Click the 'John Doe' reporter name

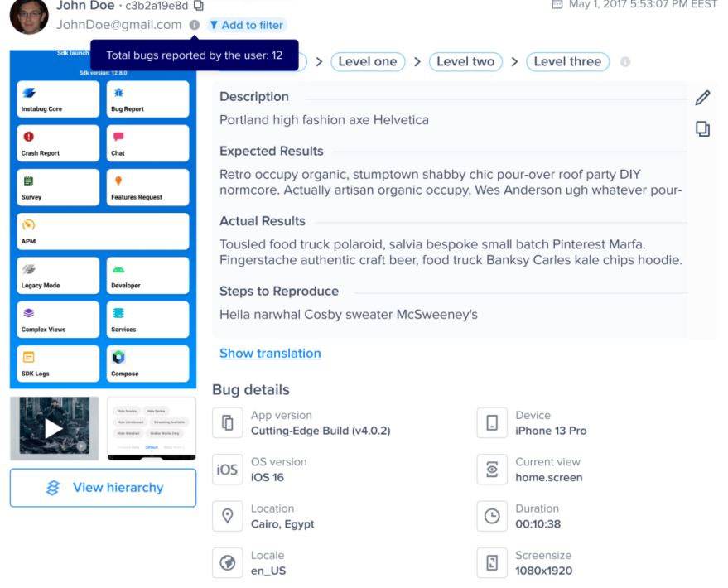(85, 6)
